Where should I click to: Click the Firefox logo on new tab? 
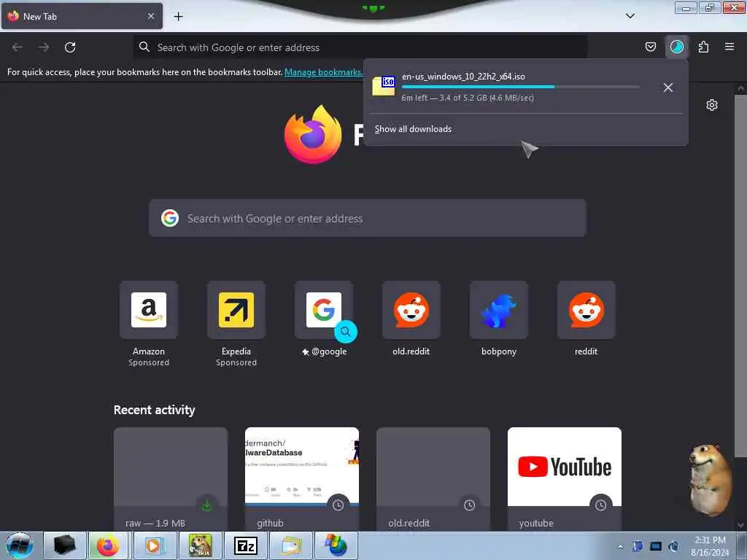313,134
